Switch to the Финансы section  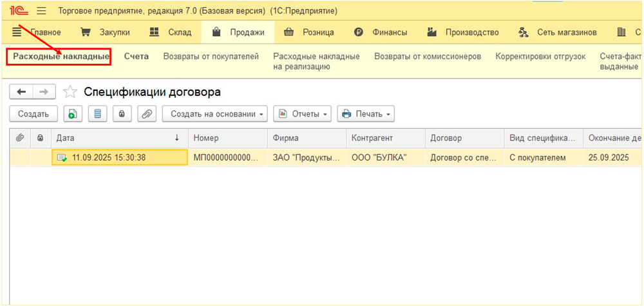point(381,32)
